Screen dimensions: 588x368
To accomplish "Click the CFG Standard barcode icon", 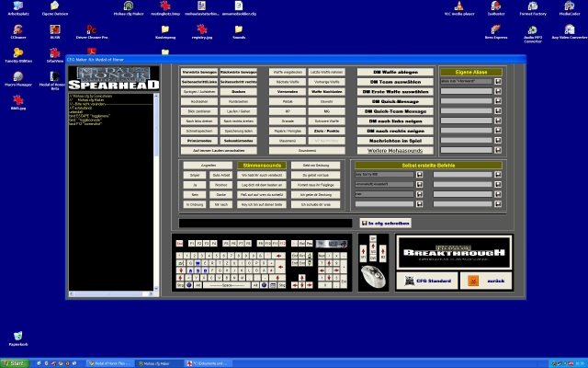I will coord(410,281).
